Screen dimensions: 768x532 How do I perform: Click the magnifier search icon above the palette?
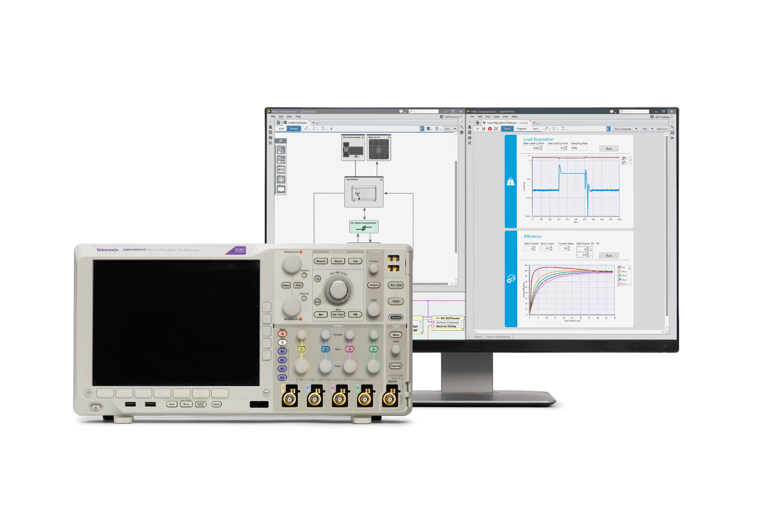[281, 141]
